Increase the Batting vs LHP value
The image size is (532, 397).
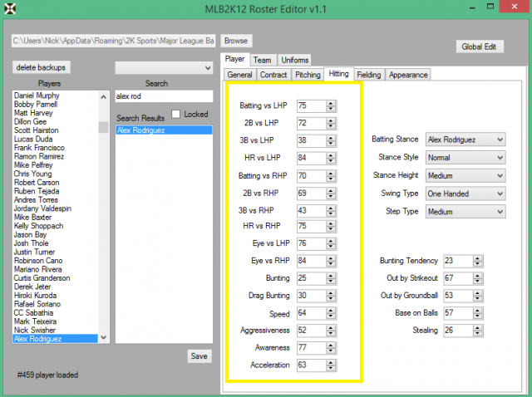pyautogui.click(x=331, y=103)
